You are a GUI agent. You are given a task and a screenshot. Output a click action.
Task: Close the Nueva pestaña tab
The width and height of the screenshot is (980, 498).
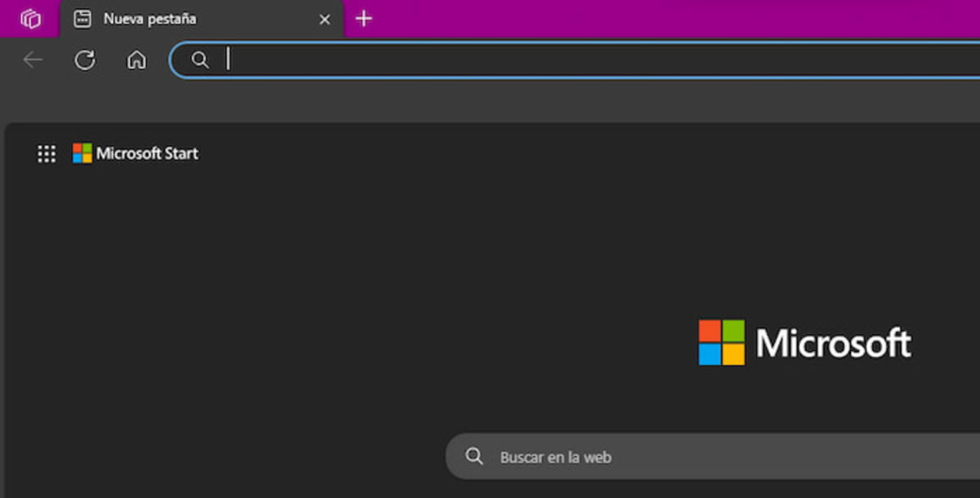point(324,19)
